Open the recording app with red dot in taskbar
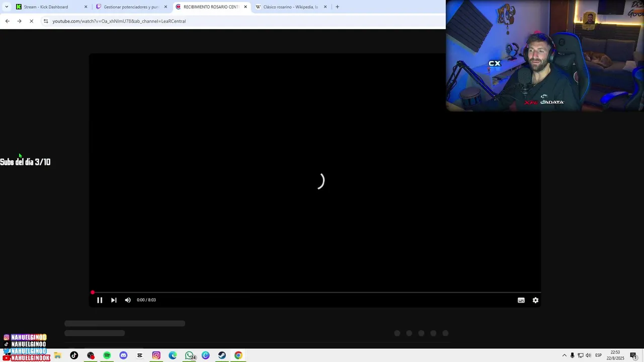644x362 pixels. 91,355
